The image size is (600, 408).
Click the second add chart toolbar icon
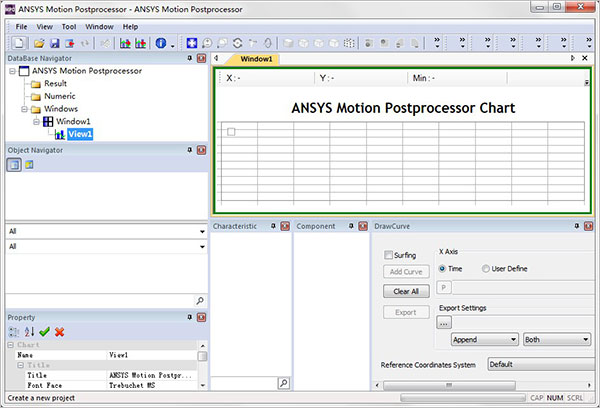(140, 43)
